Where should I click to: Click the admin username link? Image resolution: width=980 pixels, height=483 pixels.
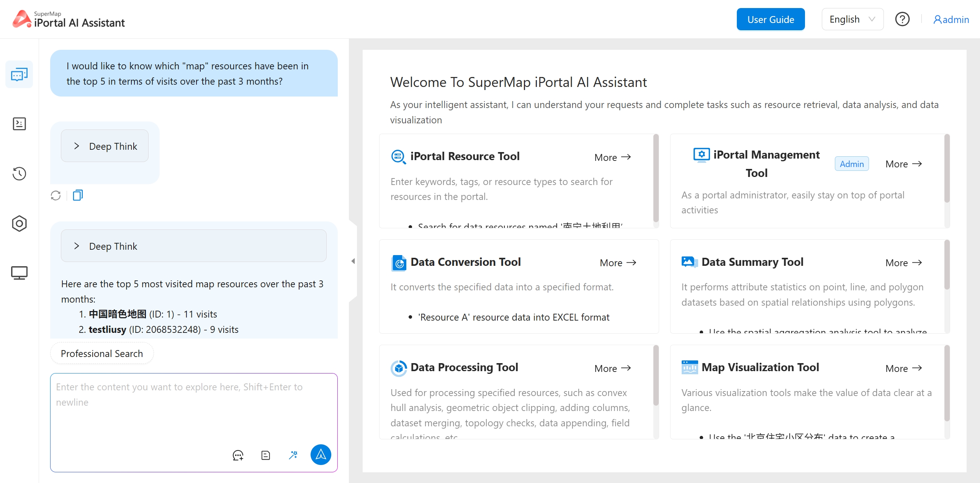pos(955,20)
